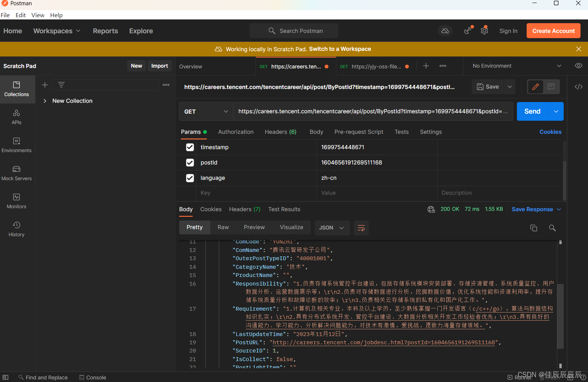The image size is (588, 382).
Task: Click the filter icon in collections search
Action: coord(61,85)
